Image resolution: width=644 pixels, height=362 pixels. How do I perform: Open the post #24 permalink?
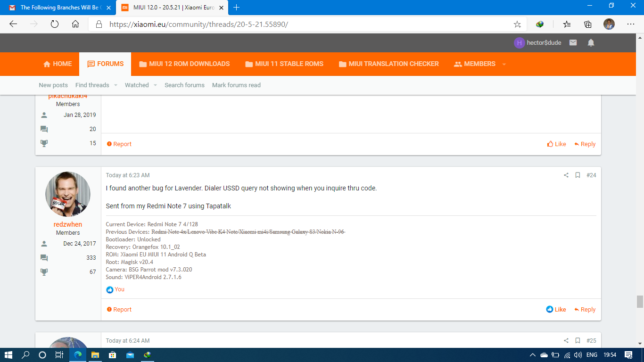[591, 175]
